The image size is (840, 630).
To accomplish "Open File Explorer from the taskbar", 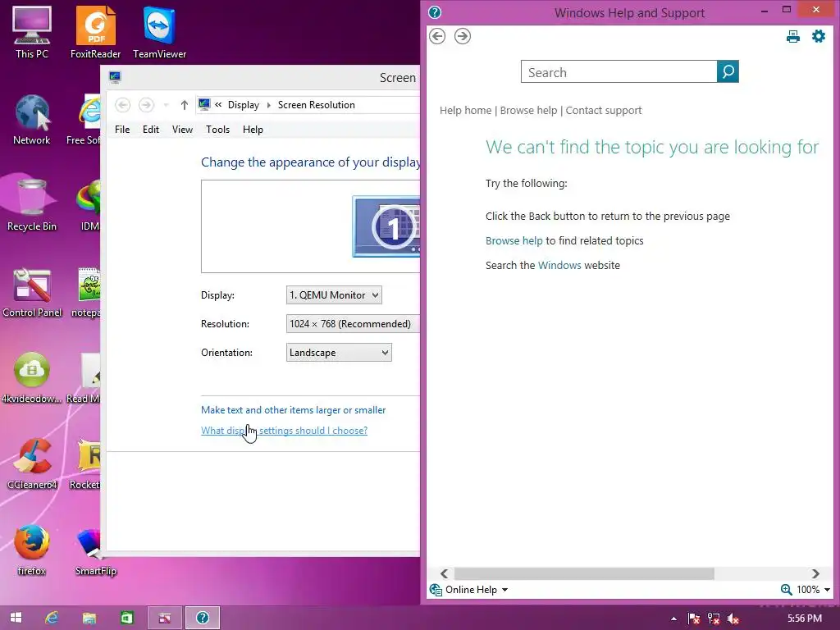I will tap(89, 618).
